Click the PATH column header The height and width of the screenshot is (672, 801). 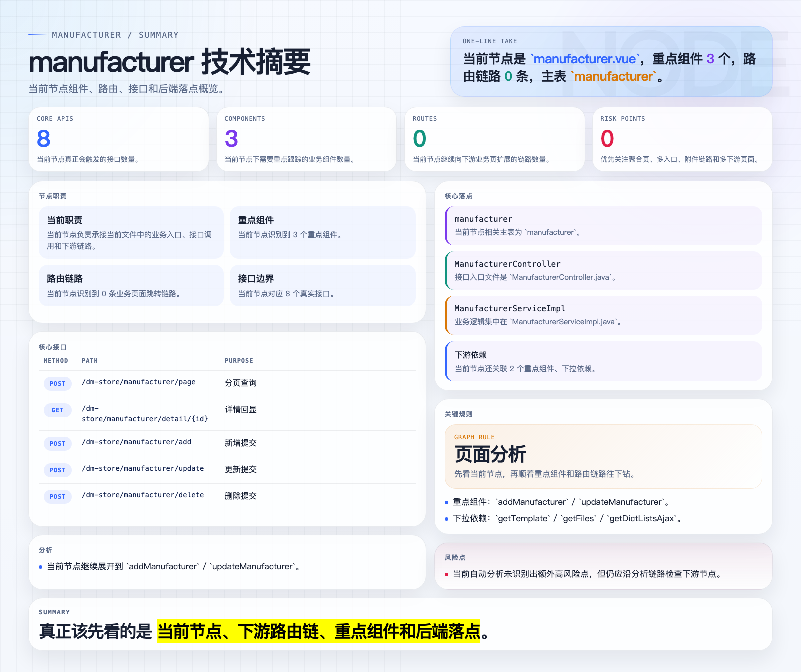(90, 361)
